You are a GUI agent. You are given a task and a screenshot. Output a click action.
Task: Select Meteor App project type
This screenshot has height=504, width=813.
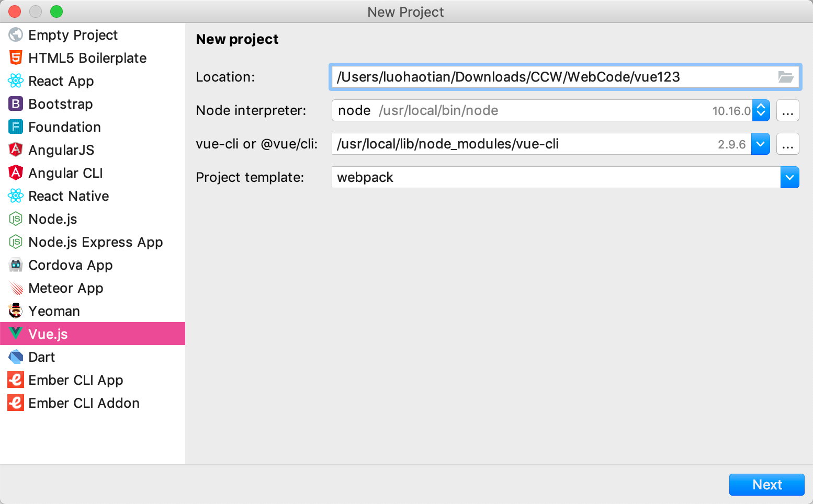coord(65,288)
